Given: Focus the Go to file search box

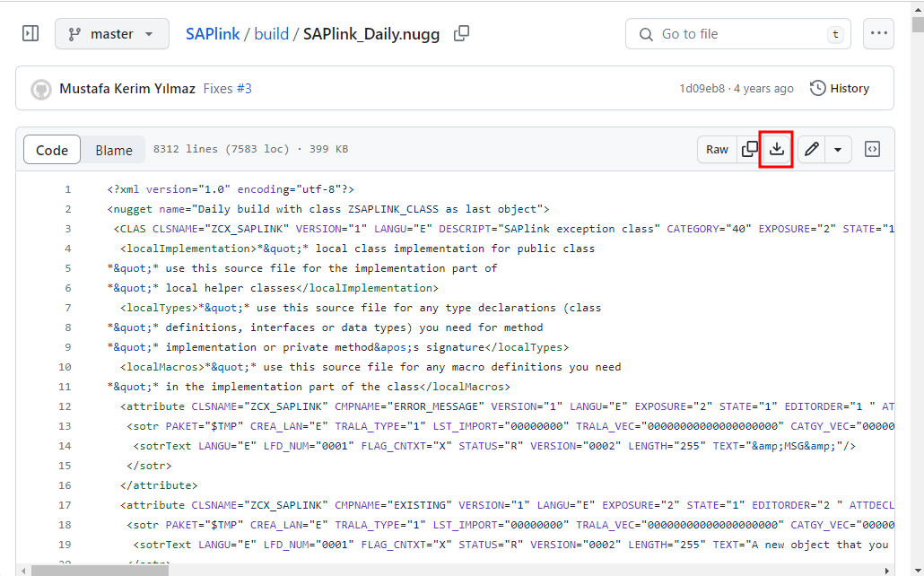Looking at the screenshot, I should coord(737,34).
